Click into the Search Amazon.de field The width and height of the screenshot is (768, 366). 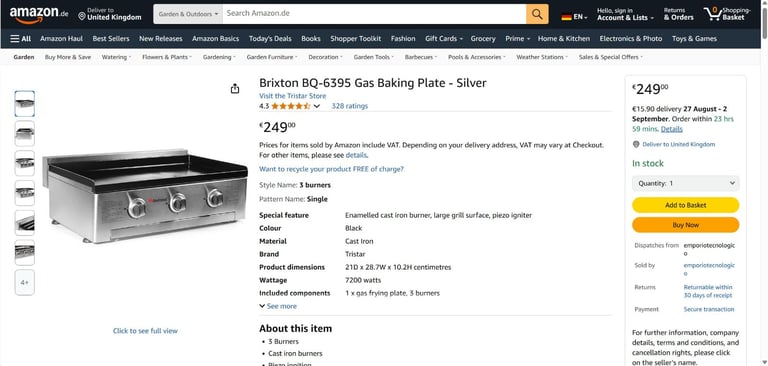(x=374, y=14)
